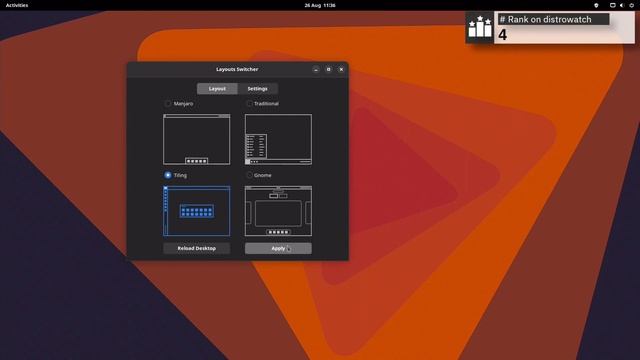Click the Tiling layout preview thumbnail
Image resolution: width=640 pixels, height=360 pixels.
197,211
